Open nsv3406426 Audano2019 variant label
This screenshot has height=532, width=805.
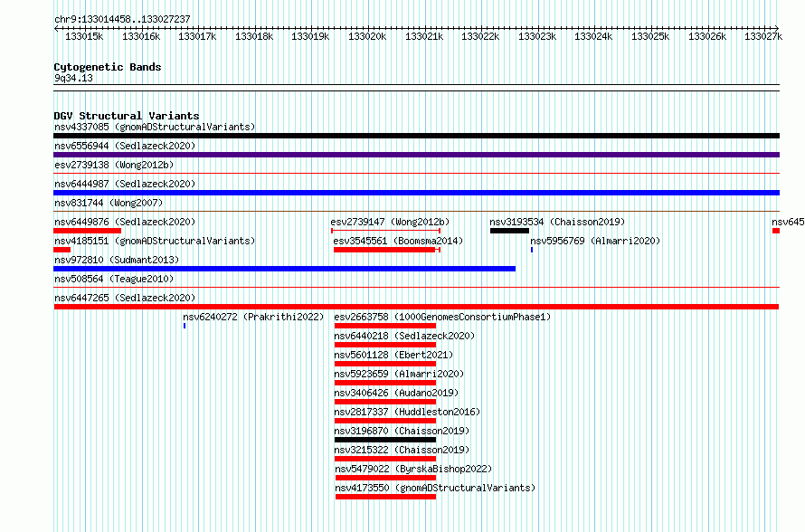(x=396, y=393)
